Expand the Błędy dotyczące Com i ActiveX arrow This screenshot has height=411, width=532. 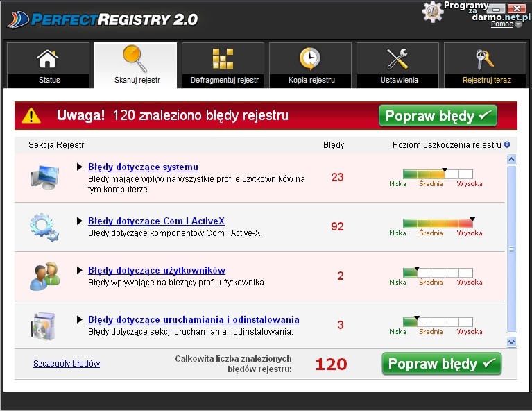coord(80,221)
